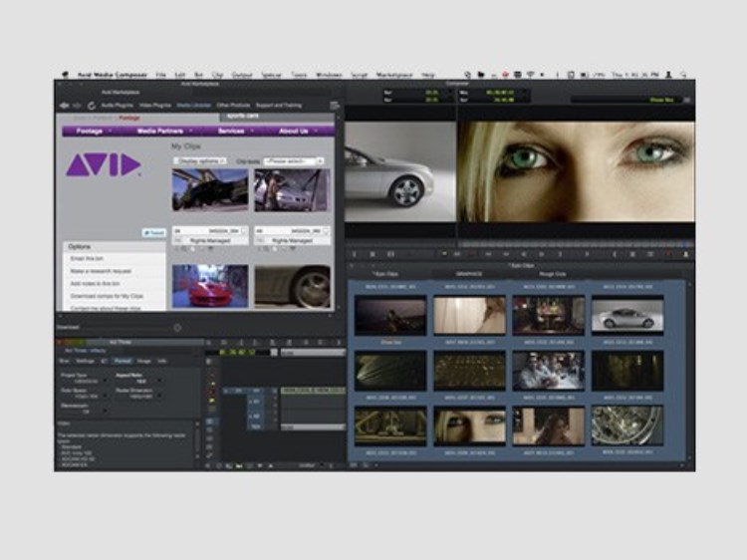
Task: Open Support and Training in Marketplace
Action: tap(279, 106)
